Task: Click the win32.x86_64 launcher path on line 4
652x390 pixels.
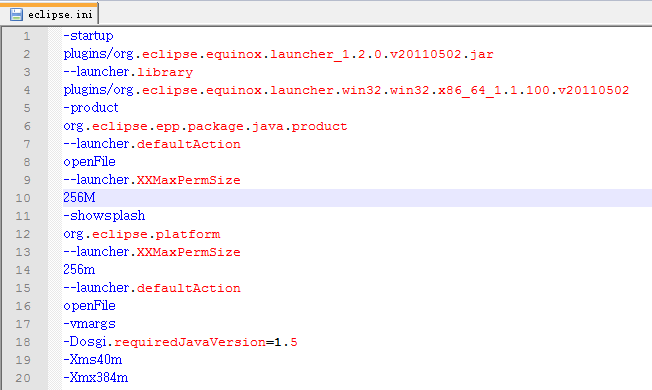Action: (x=346, y=90)
